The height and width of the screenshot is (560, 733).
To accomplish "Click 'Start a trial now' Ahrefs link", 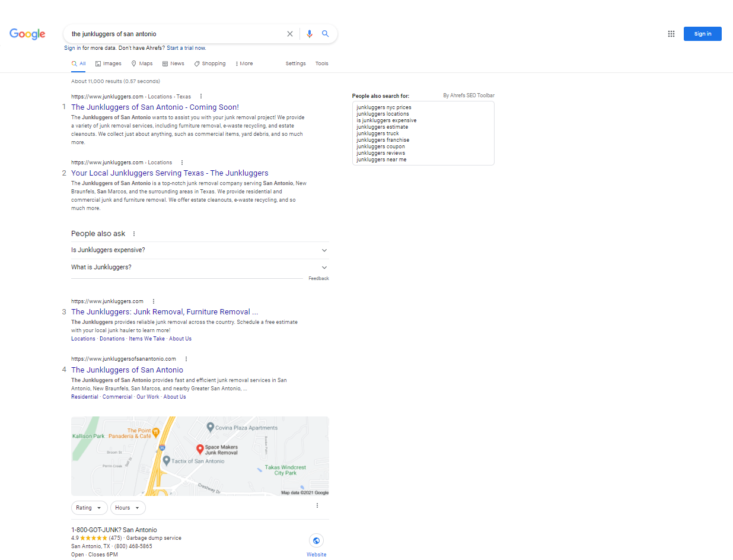I will (186, 48).
